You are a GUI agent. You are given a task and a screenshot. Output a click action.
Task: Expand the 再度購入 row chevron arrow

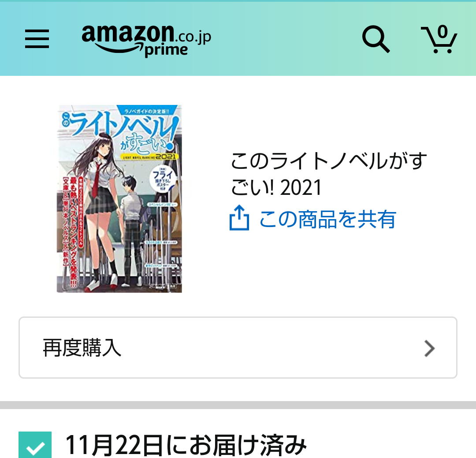430,348
